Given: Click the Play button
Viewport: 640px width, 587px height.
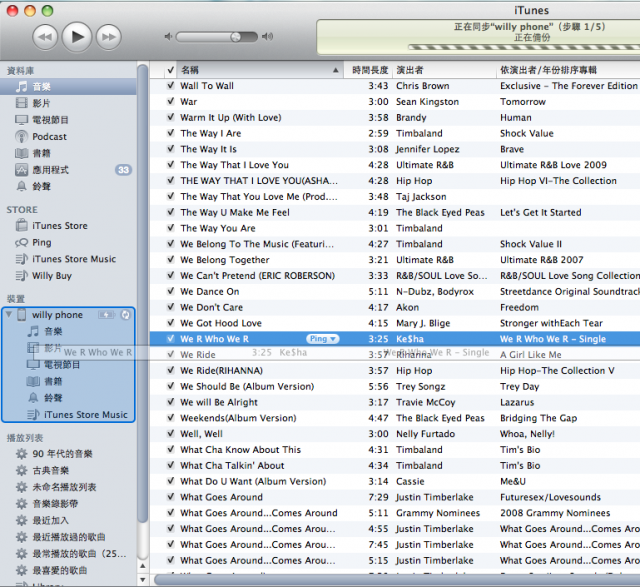Looking at the screenshot, I should (77, 37).
